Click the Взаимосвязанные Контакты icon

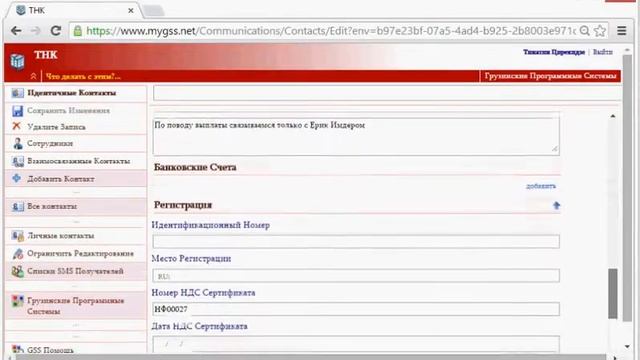pyautogui.click(x=18, y=161)
